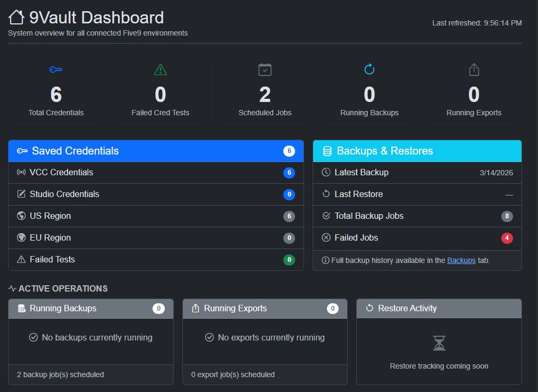Click the green warning triangle above Failed Cred Tests
Screen dimensions: 538x392
pyautogui.click(x=160, y=70)
